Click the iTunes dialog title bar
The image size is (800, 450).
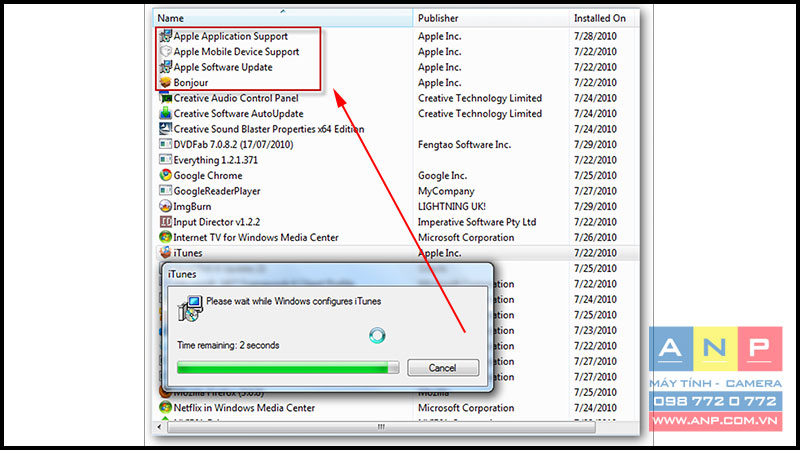[328, 274]
